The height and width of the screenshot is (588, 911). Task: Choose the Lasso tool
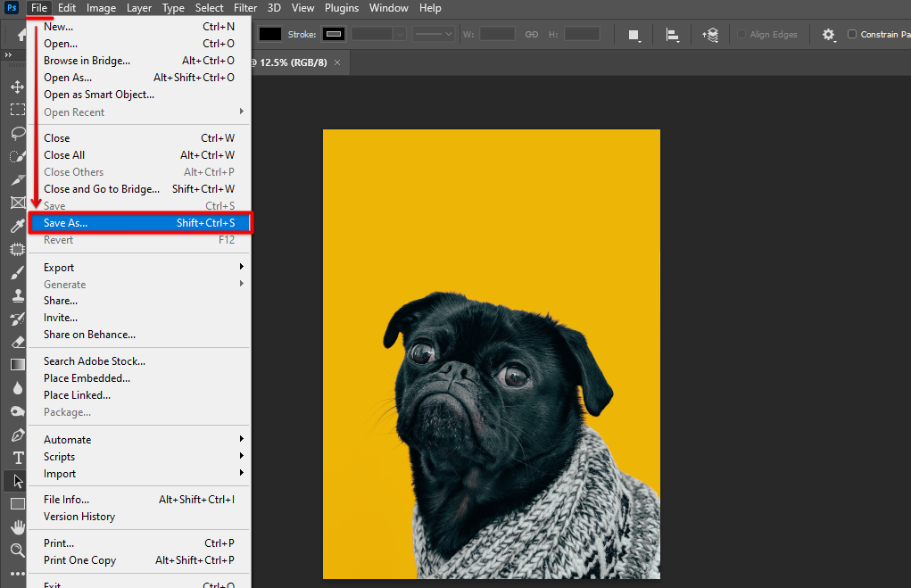17,133
